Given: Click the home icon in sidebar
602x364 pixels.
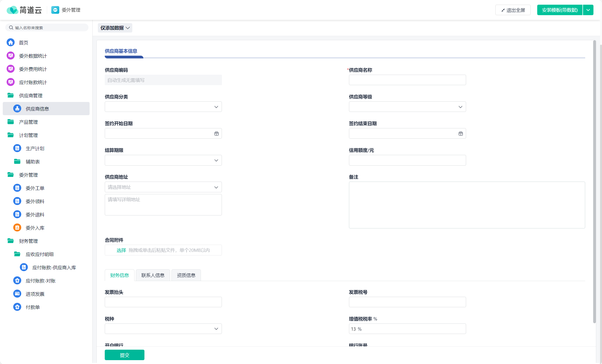Looking at the screenshot, I should pyautogui.click(x=10, y=42).
